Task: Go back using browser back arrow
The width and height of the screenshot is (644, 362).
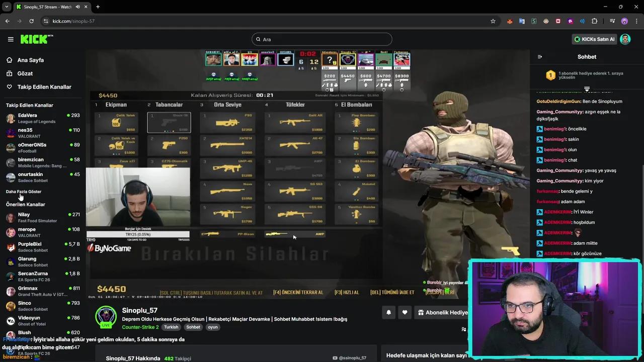Action: (x=7, y=21)
